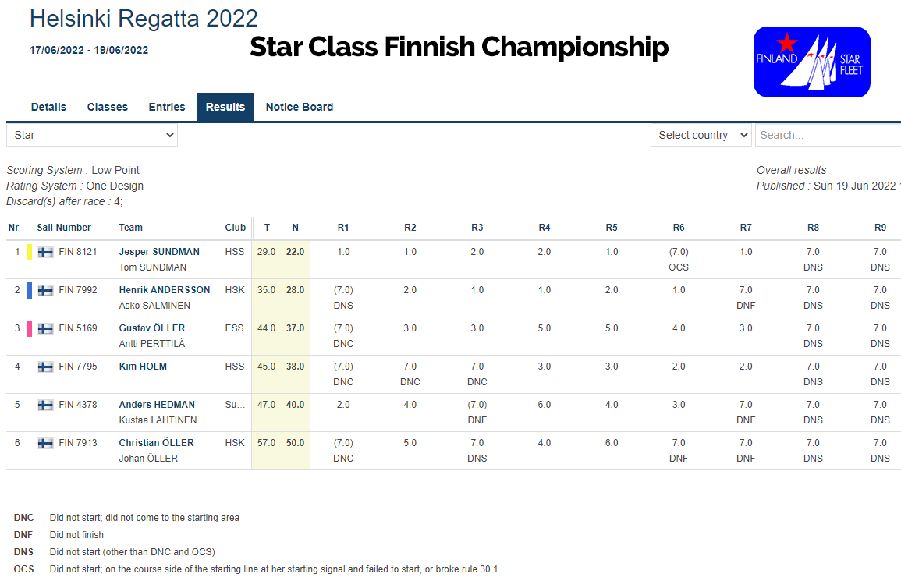Switch to the Details tab
901x588 pixels.
(48, 107)
